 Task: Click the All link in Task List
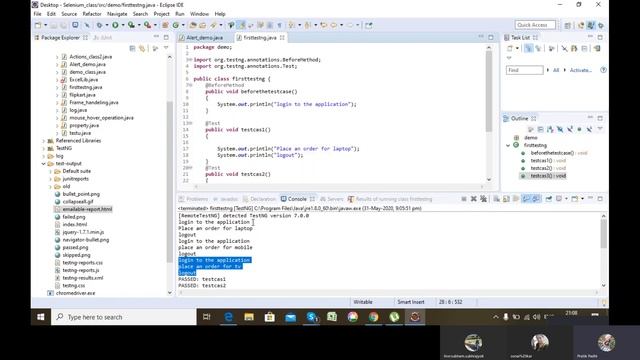556,70
